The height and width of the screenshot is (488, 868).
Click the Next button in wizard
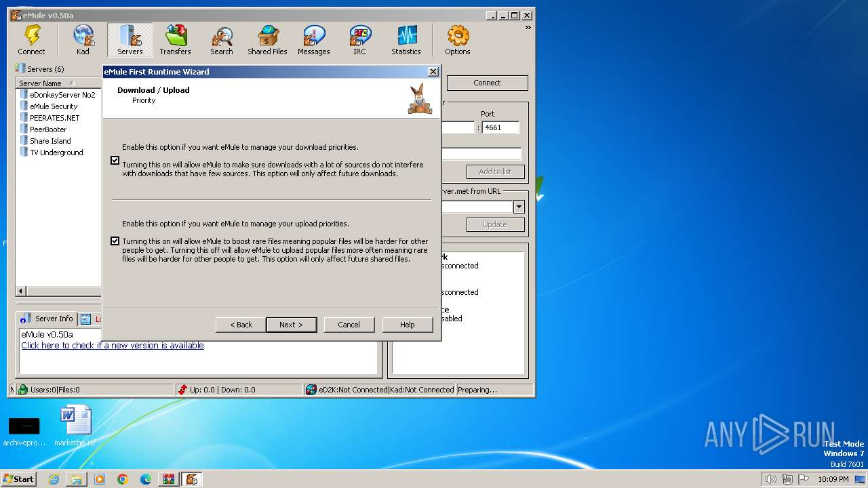pyautogui.click(x=291, y=325)
